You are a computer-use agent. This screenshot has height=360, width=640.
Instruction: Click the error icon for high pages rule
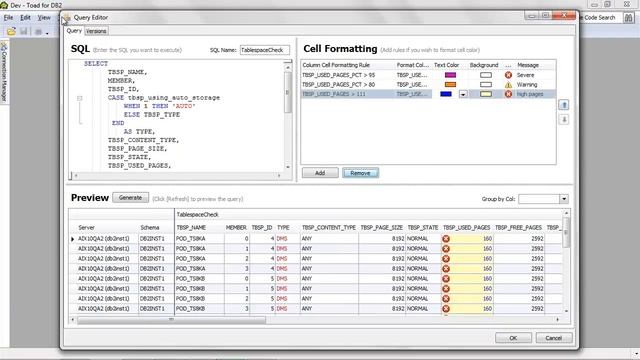tap(508, 94)
